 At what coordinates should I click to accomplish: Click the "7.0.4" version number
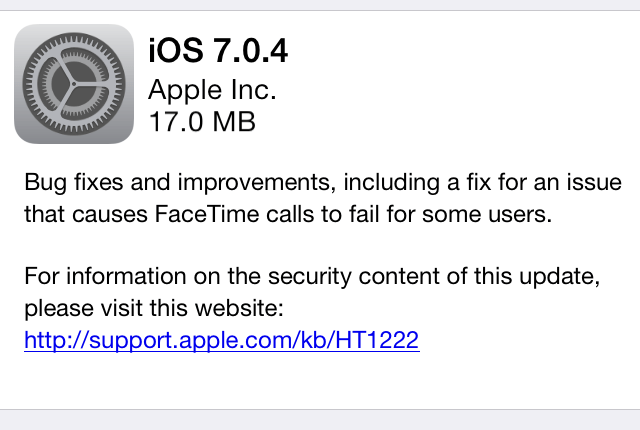(251, 51)
